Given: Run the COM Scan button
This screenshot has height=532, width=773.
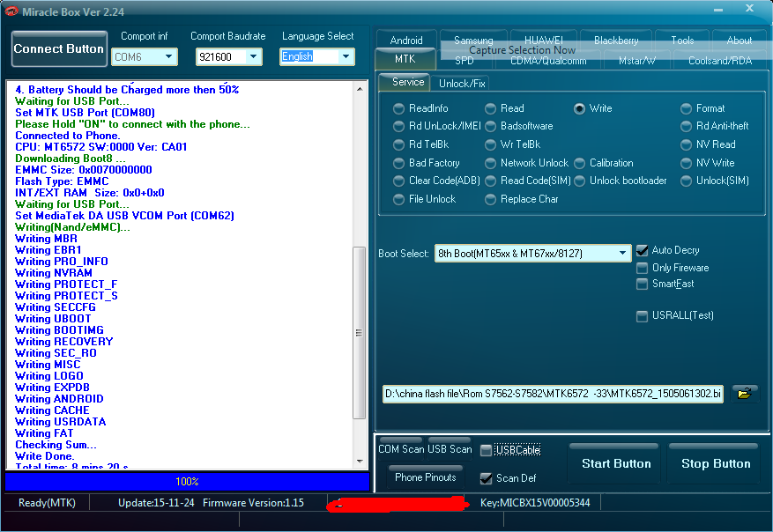Looking at the screenshot, I should (x=401, y=448).
